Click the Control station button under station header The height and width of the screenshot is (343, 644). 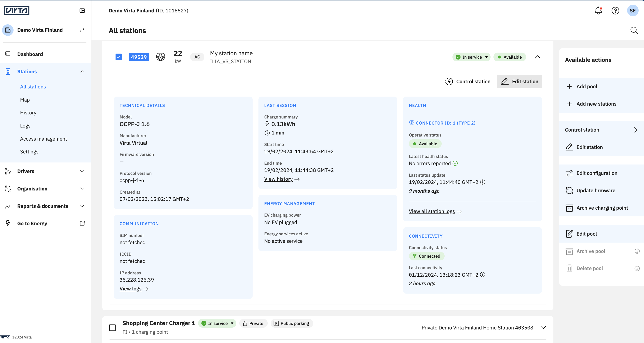tap(468, 82)
